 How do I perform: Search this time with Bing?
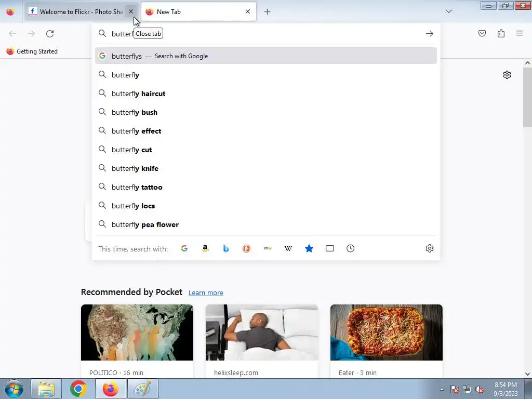pos(226,248)
